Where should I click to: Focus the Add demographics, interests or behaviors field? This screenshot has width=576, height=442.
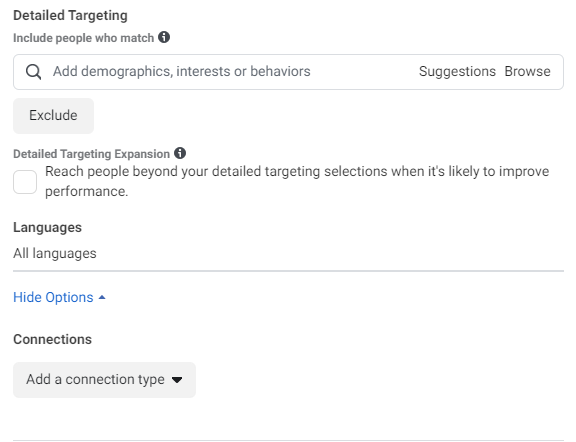(181, 71)
